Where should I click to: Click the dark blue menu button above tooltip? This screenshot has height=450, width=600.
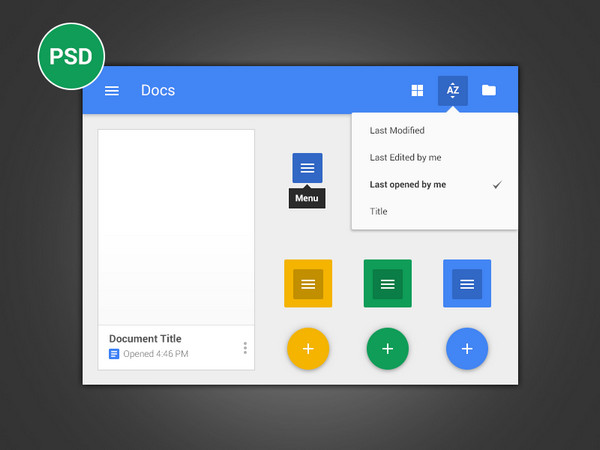click(307, 168)
